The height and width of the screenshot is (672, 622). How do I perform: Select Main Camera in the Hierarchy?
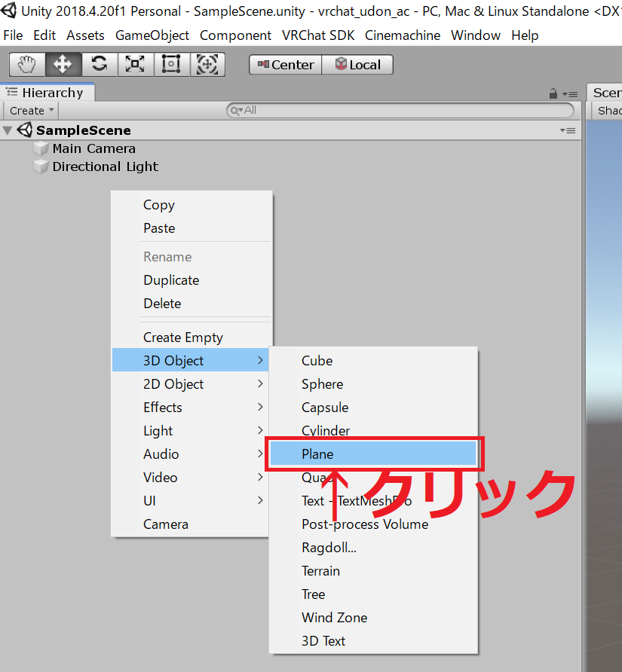(94, 148)
